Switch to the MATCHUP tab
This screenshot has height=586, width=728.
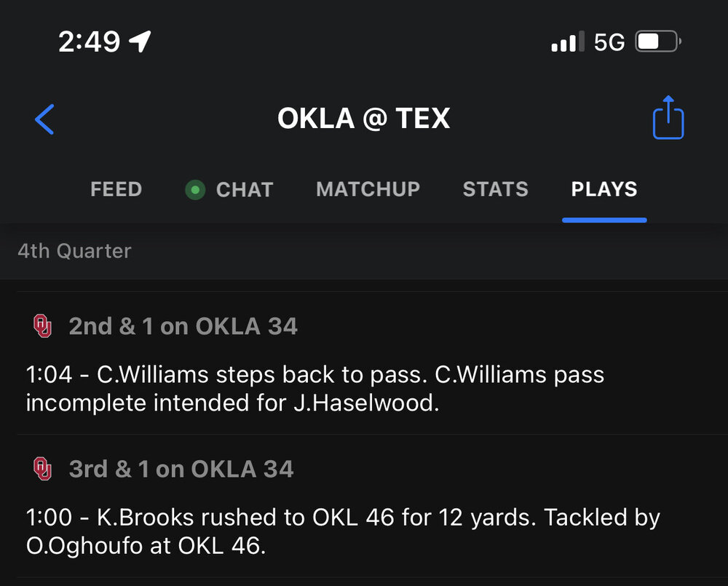[x=368, y=189]
